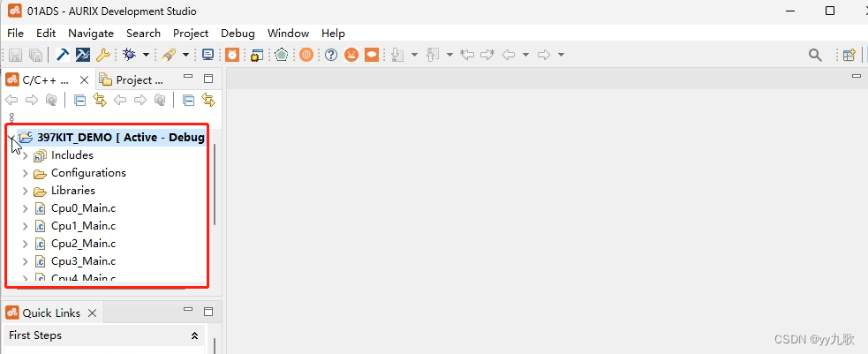This screenshot has height=354, width=868.
Task: Expand the Libraries folder node
Action: [25, 191]
